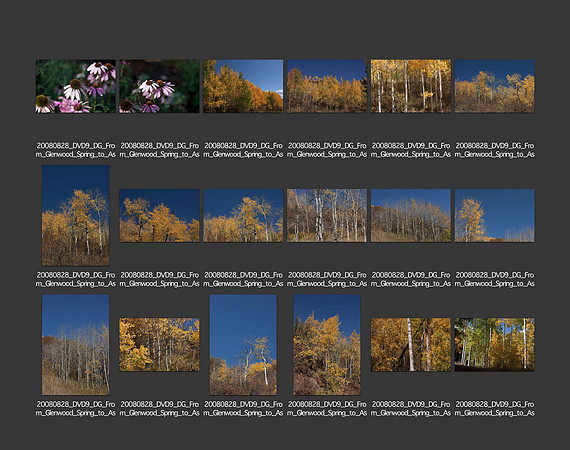Click the filename label under the green-and-gold aspens thumbnail
This screenshot has height=450, width=570.
pos(494,409)
